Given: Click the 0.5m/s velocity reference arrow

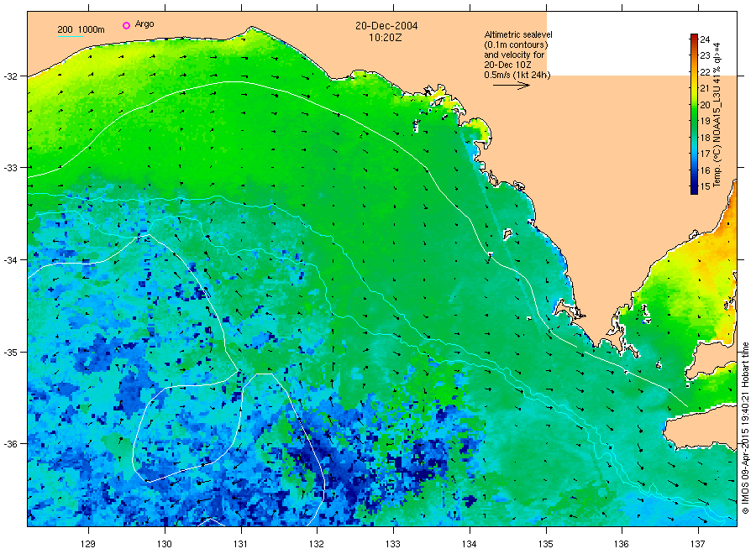Looking at the screenshot, I should coord(511,86).
